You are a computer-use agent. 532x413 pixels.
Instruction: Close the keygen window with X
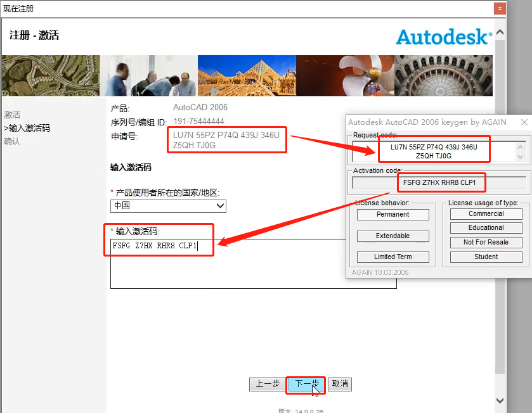pos(524,122)
